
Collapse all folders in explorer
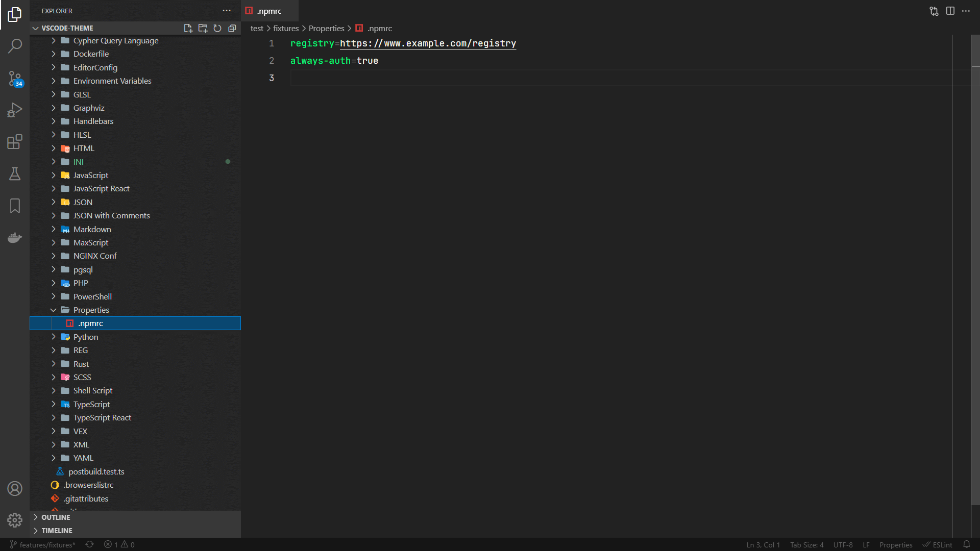[232, 29]
